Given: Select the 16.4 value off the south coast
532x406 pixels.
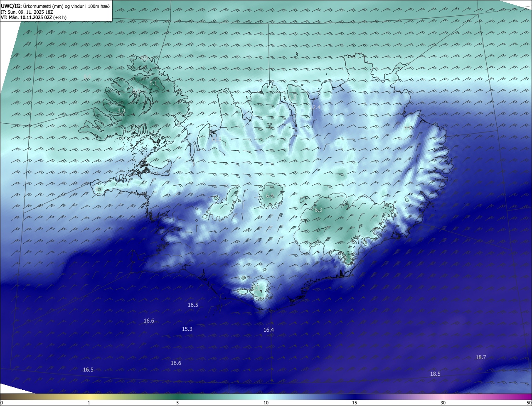Looking at the screenshot, I should click(268, 330).
